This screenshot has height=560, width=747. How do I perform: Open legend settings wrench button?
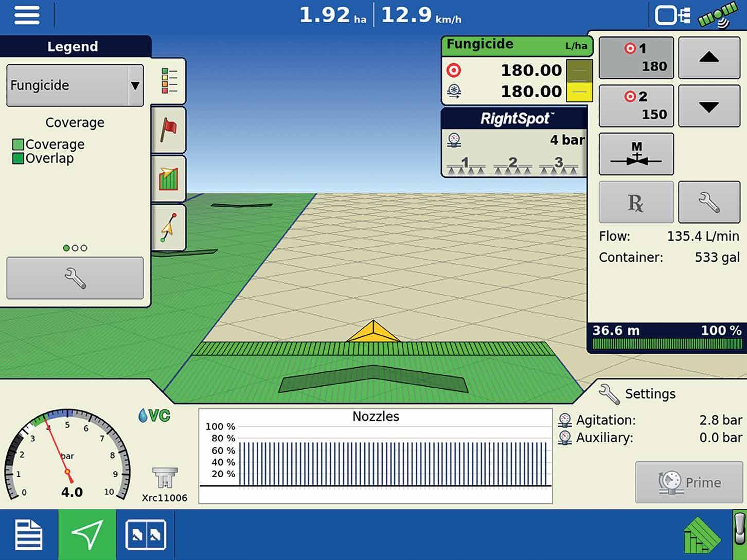click(75, 278)
